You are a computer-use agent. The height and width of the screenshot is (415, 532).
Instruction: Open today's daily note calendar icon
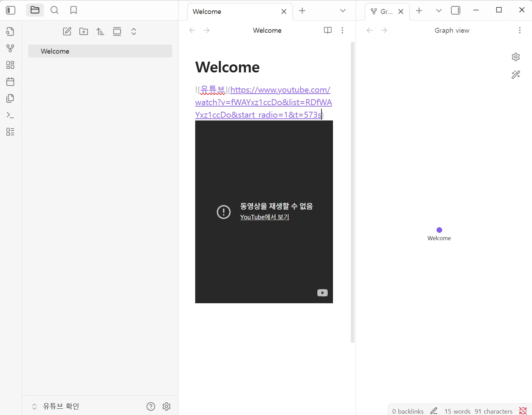tap(10, 82)
